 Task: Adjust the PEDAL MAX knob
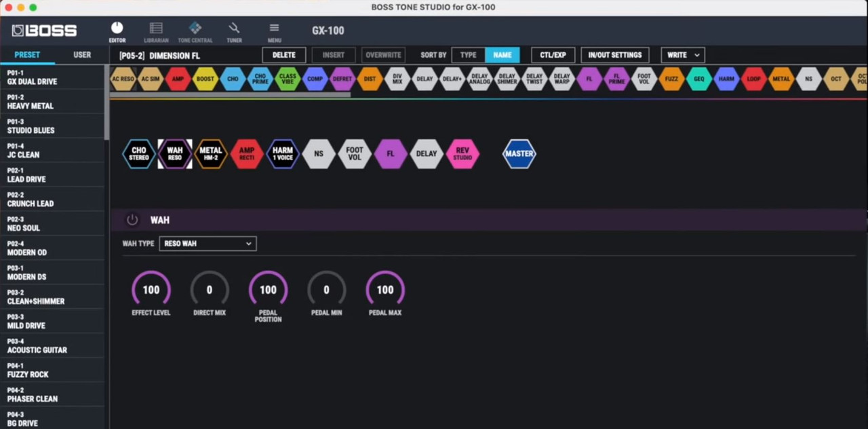coord(385,290)
